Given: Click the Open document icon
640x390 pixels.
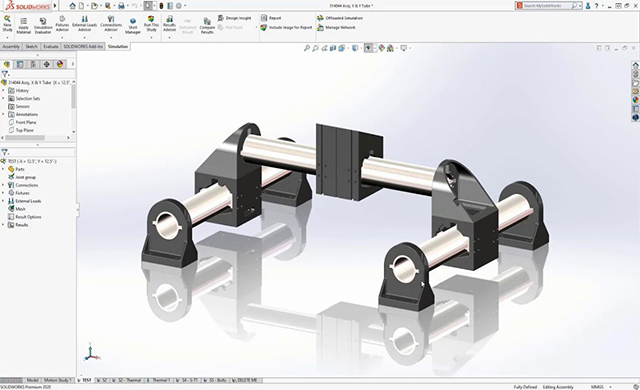Looking at the screenshot, I should [x=94, y=6].
